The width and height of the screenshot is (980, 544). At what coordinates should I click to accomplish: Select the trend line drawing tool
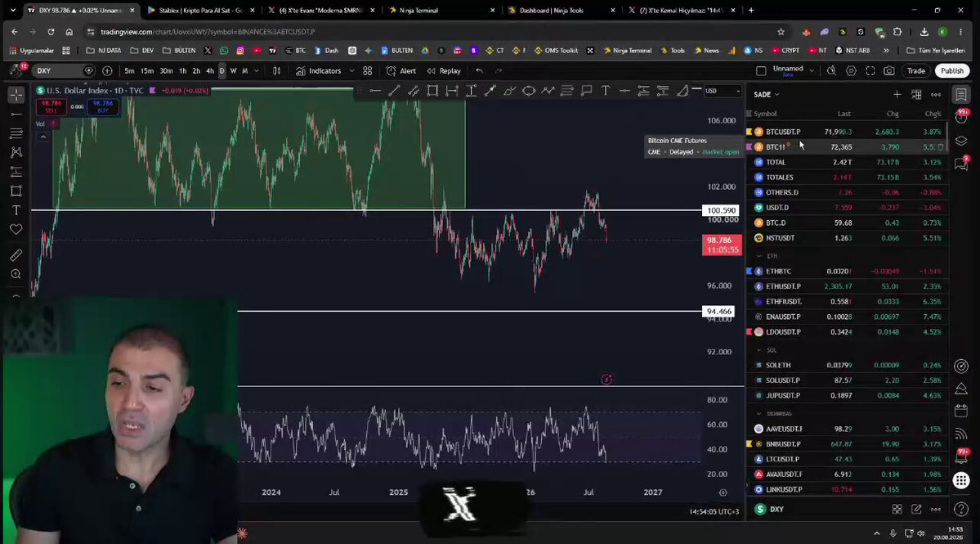point(394,92)
